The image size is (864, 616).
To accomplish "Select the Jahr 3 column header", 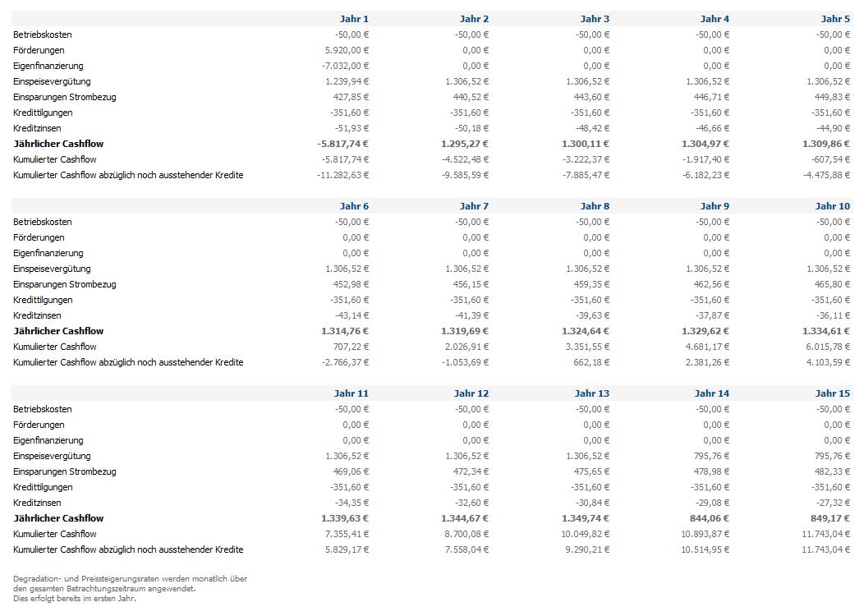I will [595, 19].
